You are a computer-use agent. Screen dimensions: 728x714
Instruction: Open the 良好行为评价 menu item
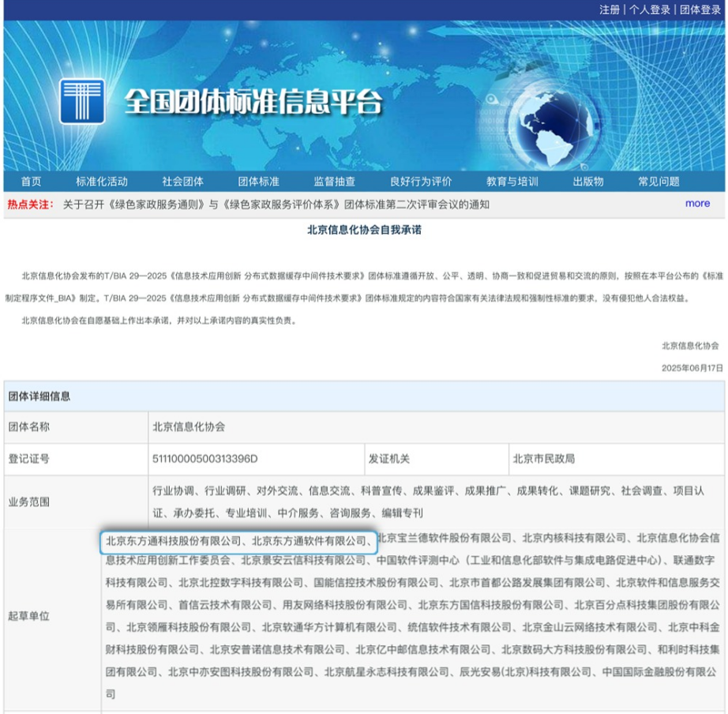pyautogui.click(x=421, y=182)
